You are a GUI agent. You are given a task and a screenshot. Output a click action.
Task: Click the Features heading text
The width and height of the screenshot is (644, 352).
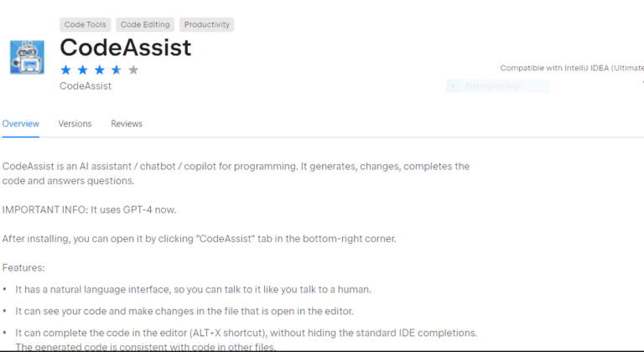pyautogui.click(x=23, y=268)
